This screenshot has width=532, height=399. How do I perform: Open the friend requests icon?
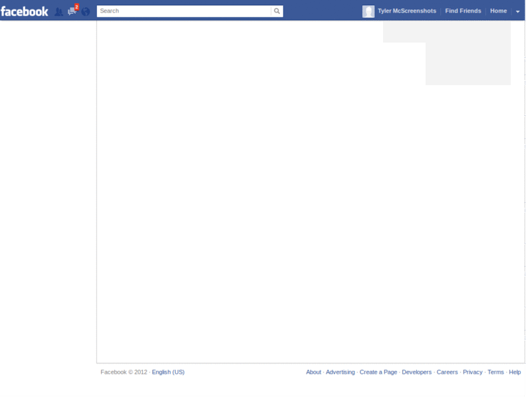click(x=59, y=10)
